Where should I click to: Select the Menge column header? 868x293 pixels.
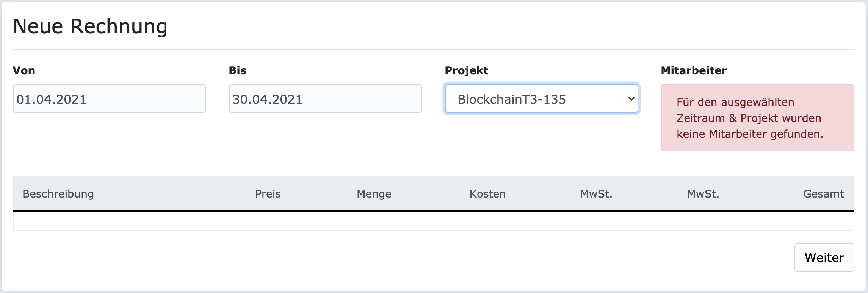374,194
